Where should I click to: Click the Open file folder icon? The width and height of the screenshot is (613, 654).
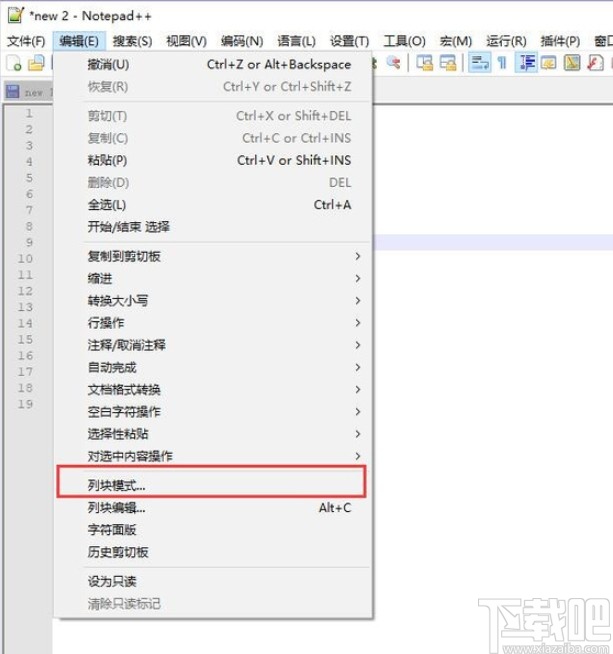[36, 63]
